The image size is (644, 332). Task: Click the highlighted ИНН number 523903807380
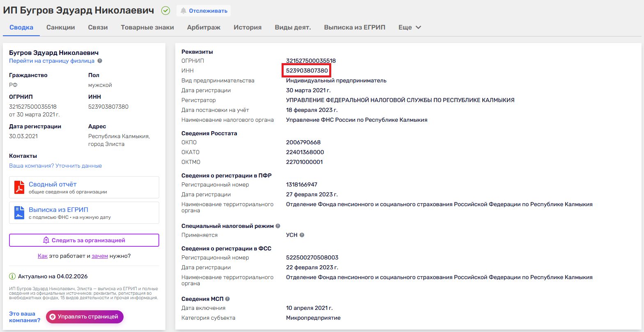[x=307, y=70]
